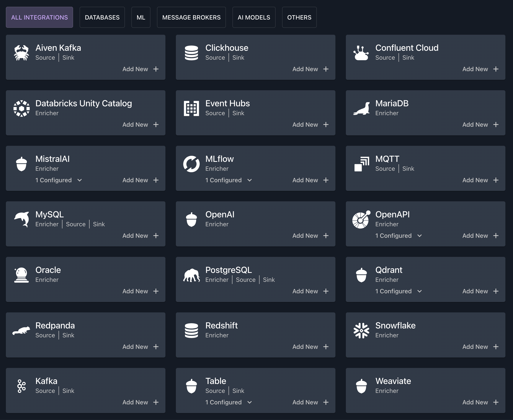
Task: Add New MySQL integration
Action: click(141, 236)
